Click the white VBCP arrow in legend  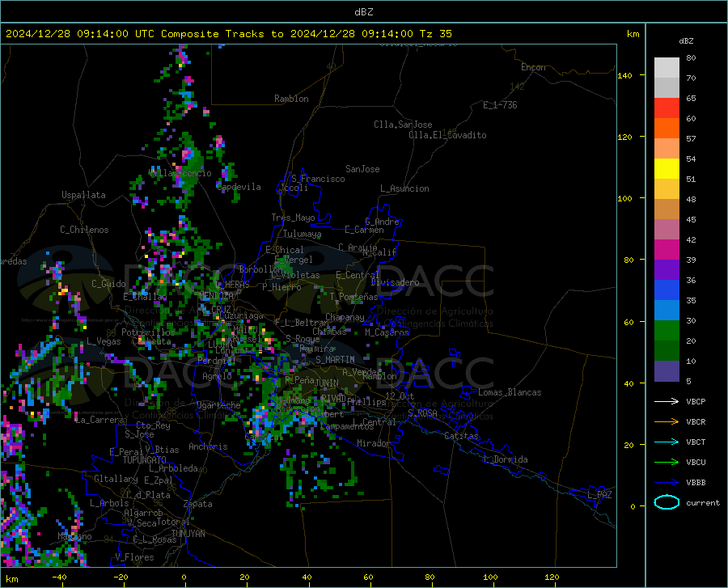pyautogui.click(x=667, y=401)
